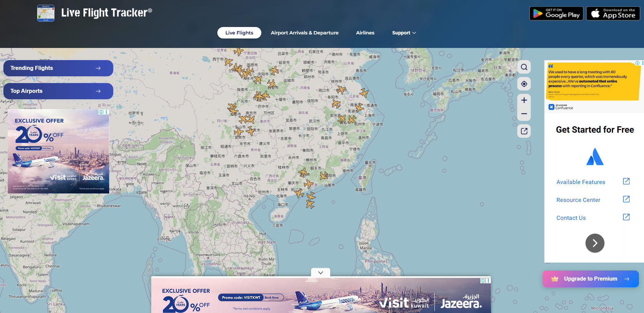The width and height of the screenshot is (644, 313).
Task: Click the Get Started for Free heading
Action: click(595, 130)
